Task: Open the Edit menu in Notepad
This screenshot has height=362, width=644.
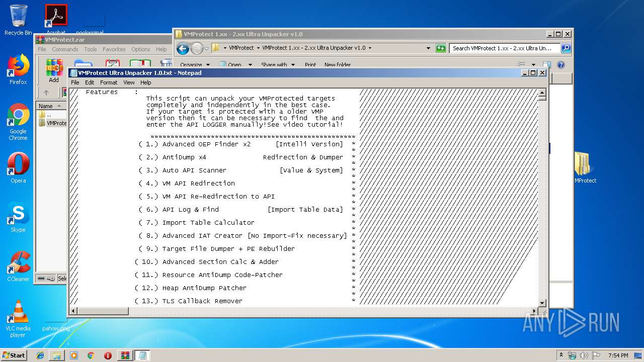Action: [x=90, y=82]
